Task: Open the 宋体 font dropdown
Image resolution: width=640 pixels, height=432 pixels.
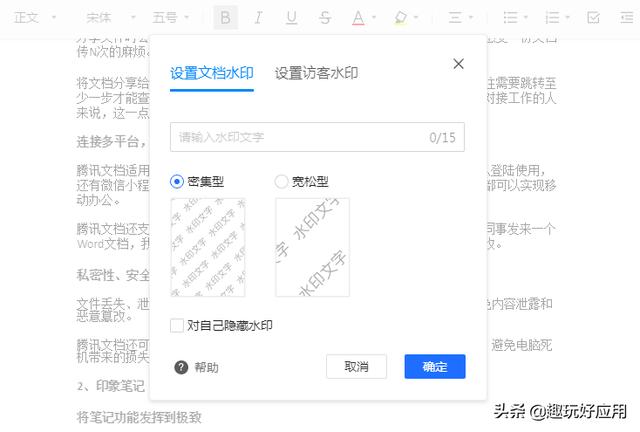Action: pyautogui.click(x=106, y=17)
